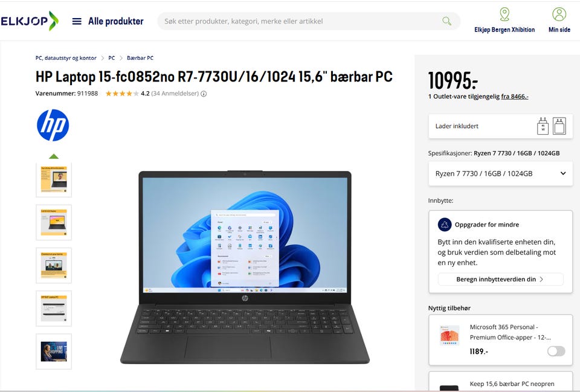Screen dimensions: 580x392
Task: Toggle Microsoft 365 Personal accessory switch
Action: pyautogui.click(x=556, y=351)
